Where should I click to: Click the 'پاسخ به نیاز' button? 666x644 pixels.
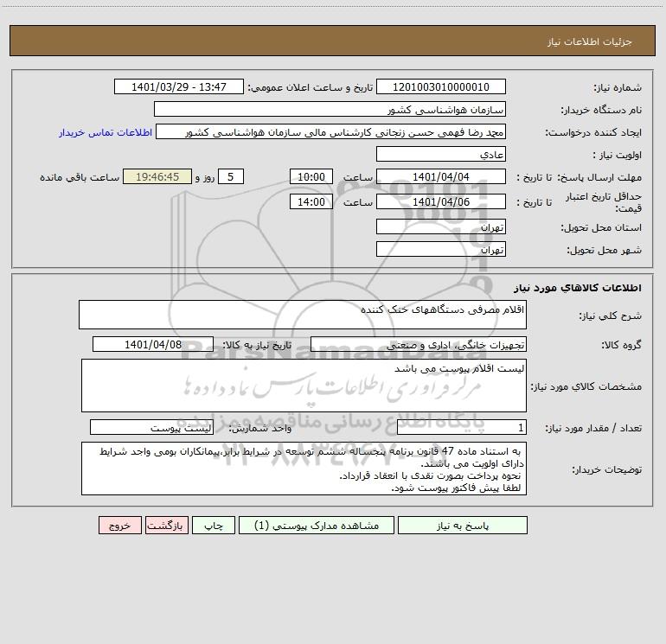tap(463, 525)
